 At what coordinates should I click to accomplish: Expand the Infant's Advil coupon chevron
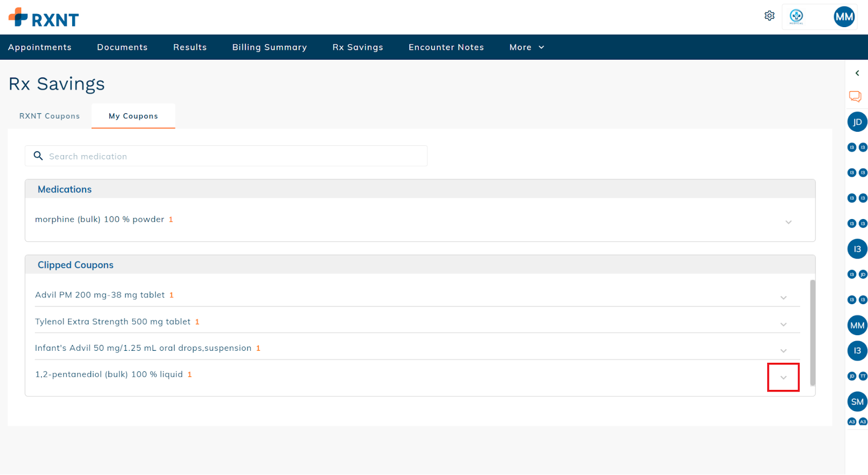coord(783,351)
